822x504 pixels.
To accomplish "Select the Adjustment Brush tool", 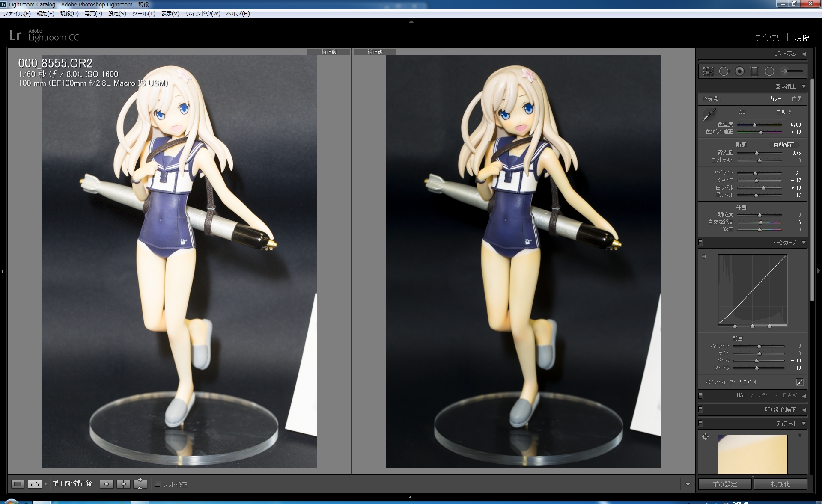I will pyautogui.click(x=792, y=71).
